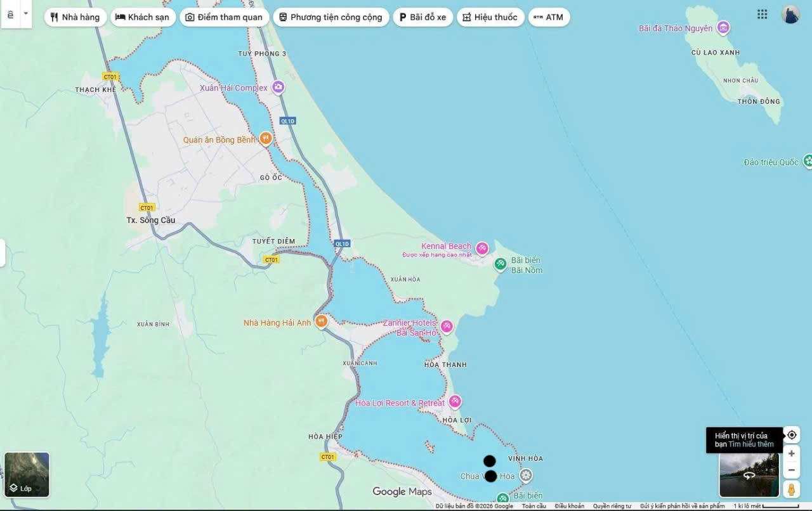Select the Street View pegman
Viewport: 812px width, 511px height.
(x=791, y=489)
